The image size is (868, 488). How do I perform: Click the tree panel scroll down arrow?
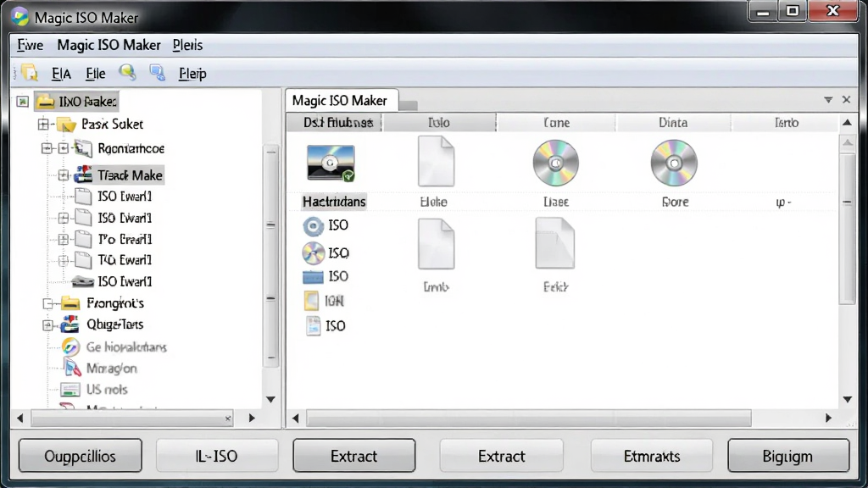click(x=270, y=400)
